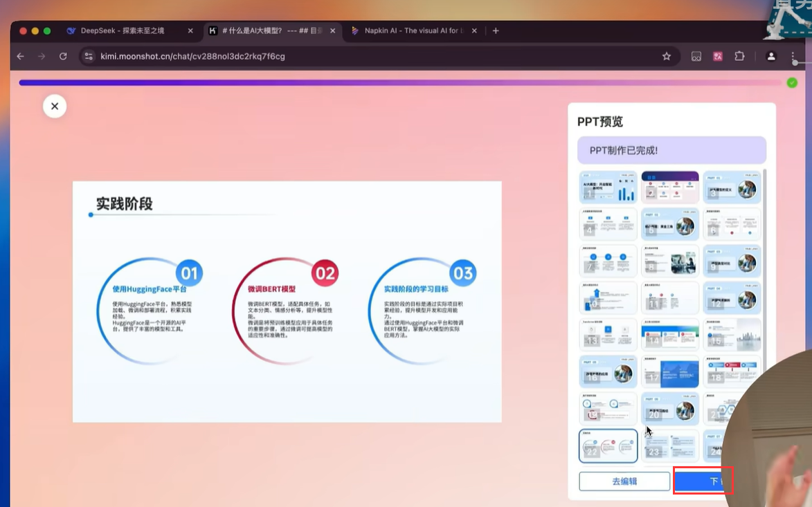Open a new browser tab

496,31
